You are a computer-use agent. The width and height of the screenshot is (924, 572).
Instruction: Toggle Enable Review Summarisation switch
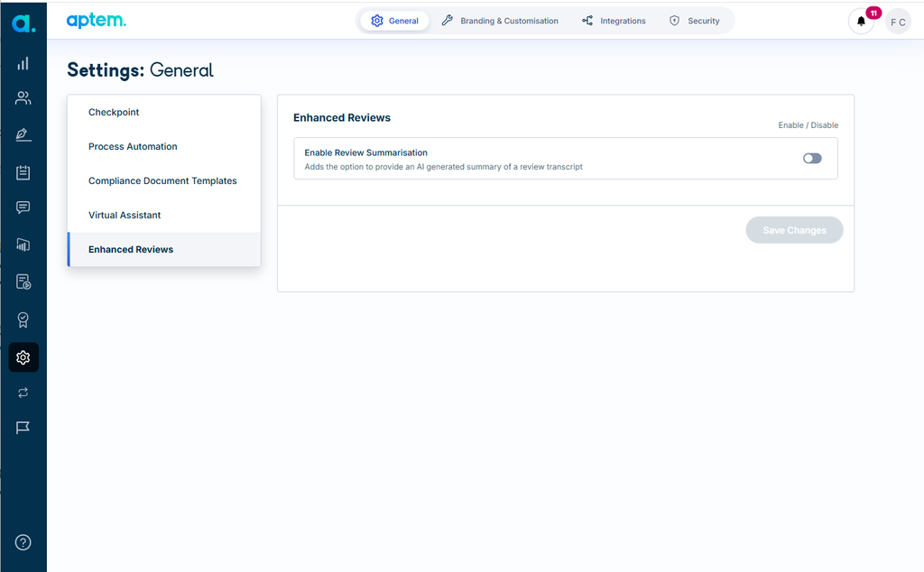pyautogui.click(x=812, y=159)
